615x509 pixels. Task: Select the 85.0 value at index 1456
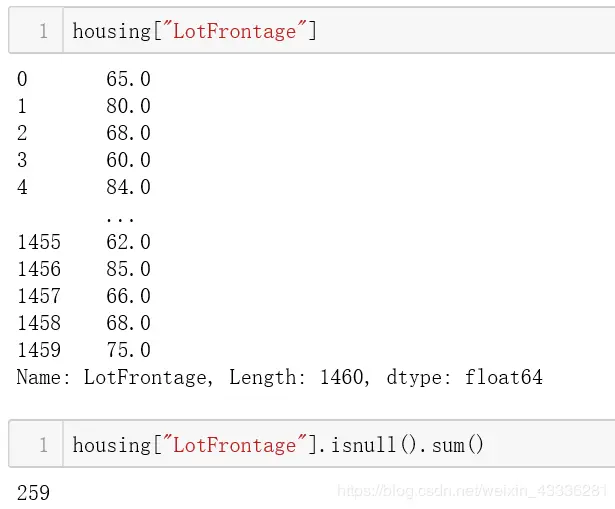[x=128, y=269]
